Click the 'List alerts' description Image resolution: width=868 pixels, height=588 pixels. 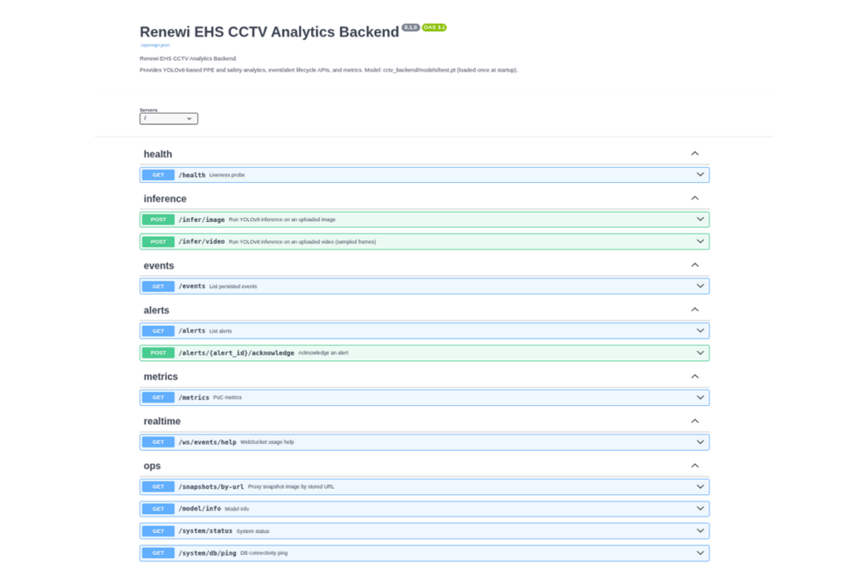220,330
